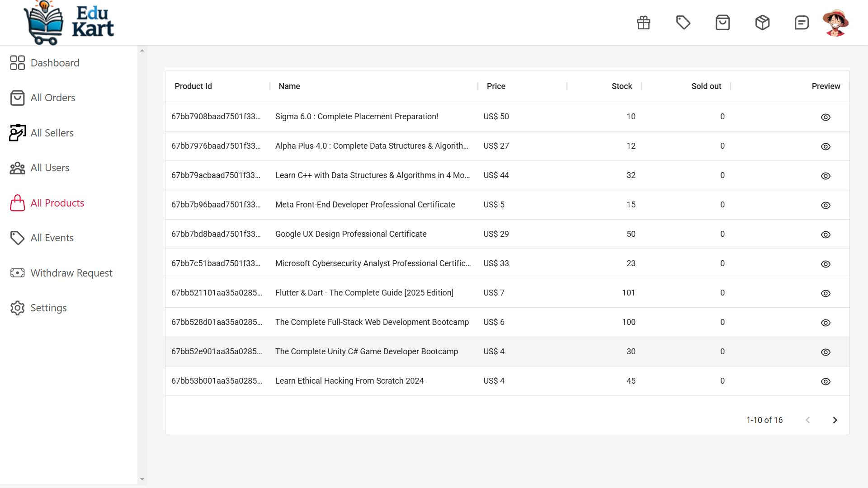
Task: Click the US$ 44 price cell
Action: coord(496,175)
